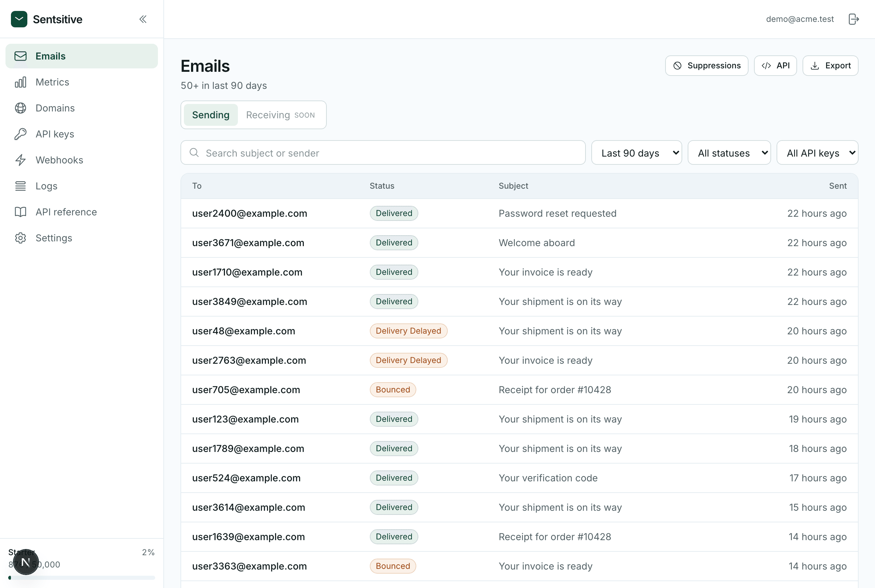Click the demo@acme.test account label
The width and height of the screenshot is (875, 588).
pos(800,19)
